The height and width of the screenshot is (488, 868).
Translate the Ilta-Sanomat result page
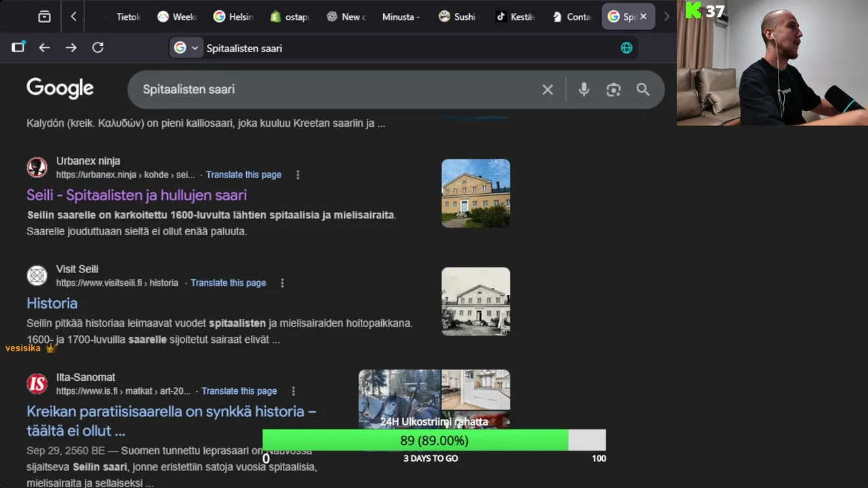click(x=239, y=391)
